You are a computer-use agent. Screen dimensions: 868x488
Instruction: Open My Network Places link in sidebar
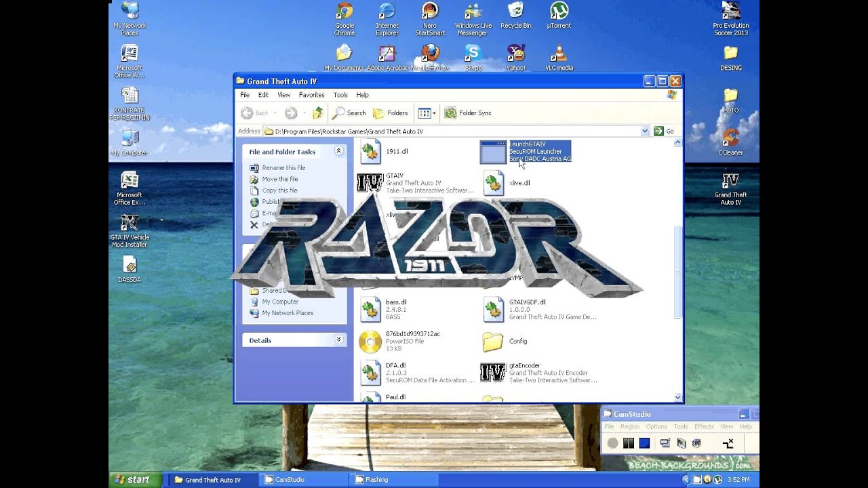(x=288, y=313)
